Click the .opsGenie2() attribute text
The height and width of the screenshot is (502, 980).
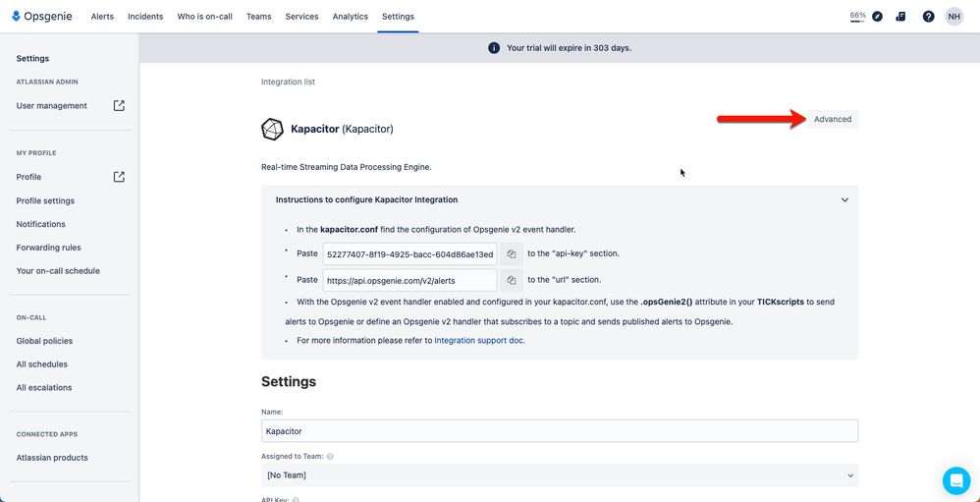click(666, 302)
